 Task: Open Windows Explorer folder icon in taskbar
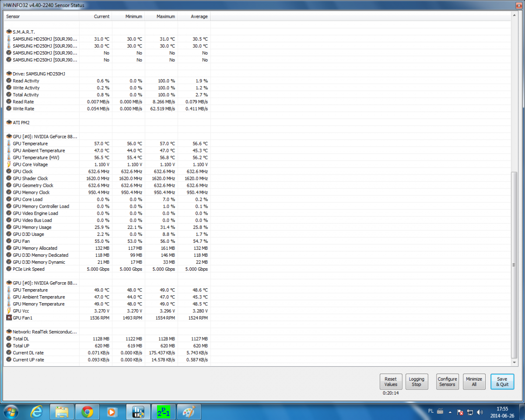pos(62,412)
